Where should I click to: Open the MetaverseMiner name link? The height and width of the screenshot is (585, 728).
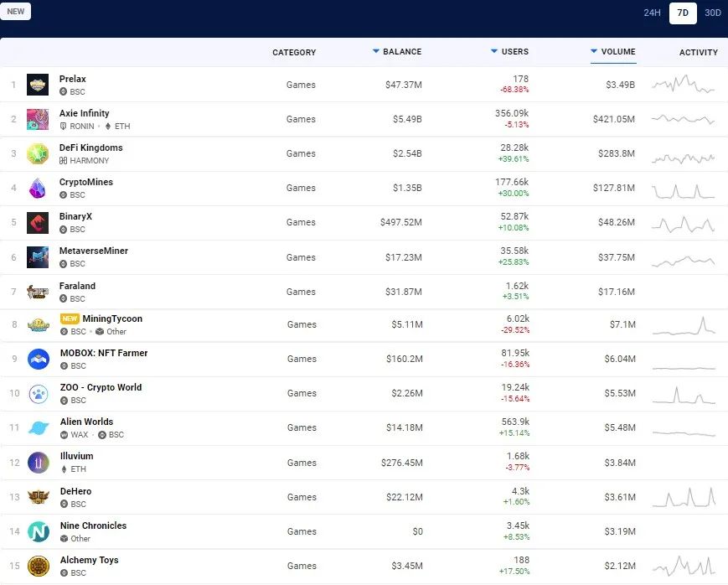coord(93,251)
